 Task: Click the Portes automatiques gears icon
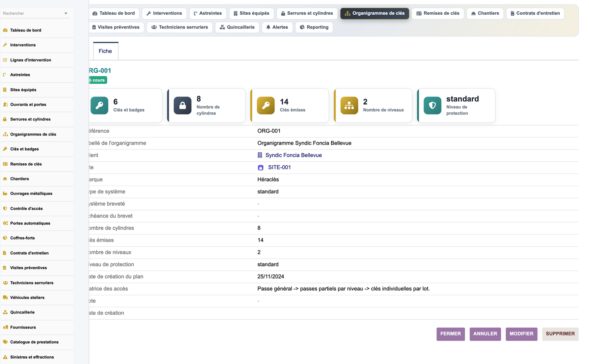[x=5, y=223]
